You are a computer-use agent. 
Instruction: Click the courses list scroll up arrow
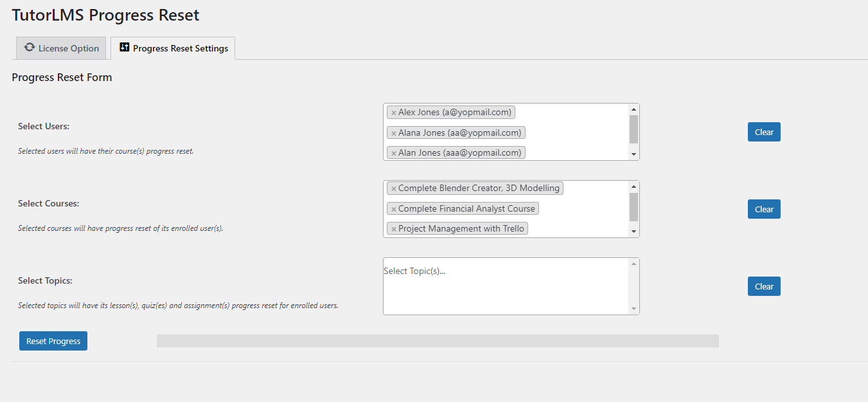coord(633,187)
